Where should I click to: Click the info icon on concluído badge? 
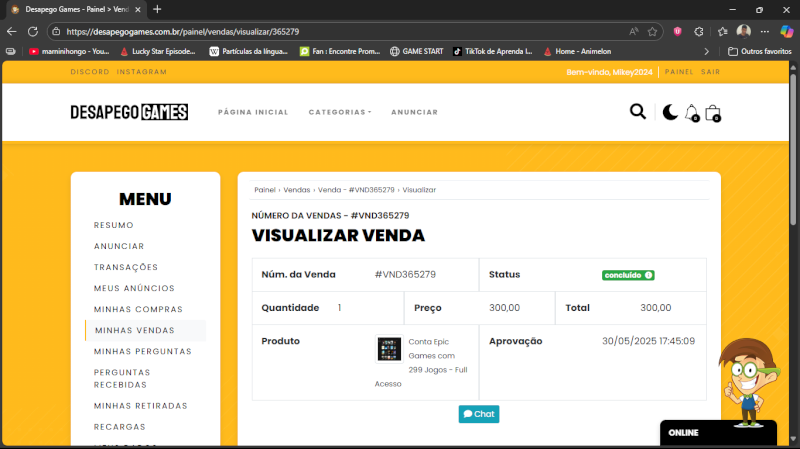click(648, 275)
